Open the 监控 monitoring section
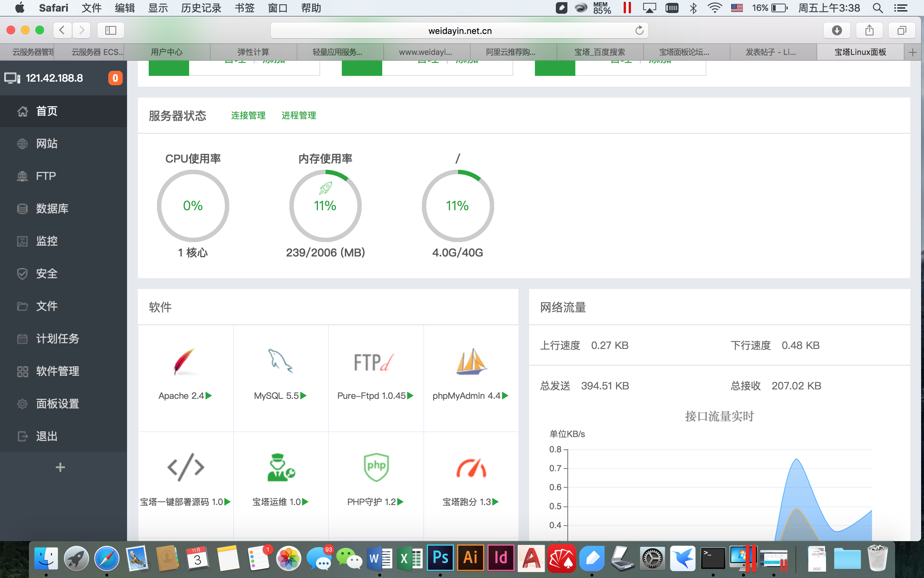The image size is (924, 578). [x=64, y=241]
